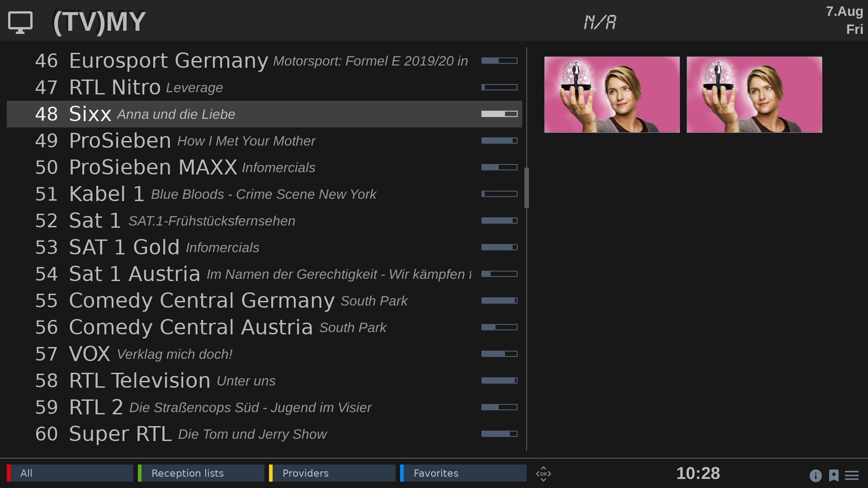This screenshot has width=868, height=488.
Task: Click the Kabel 1 progress bar
Action: click(x=500, y=194)
